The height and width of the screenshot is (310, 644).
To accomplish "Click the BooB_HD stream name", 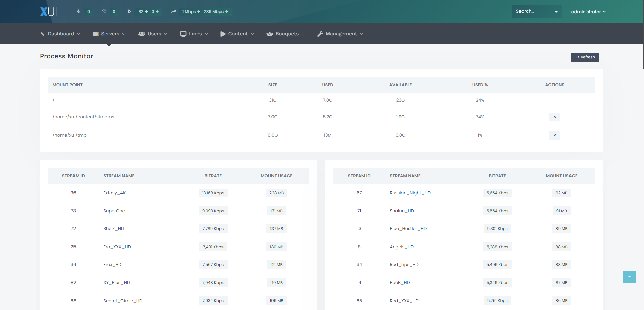I will [400, 283].
